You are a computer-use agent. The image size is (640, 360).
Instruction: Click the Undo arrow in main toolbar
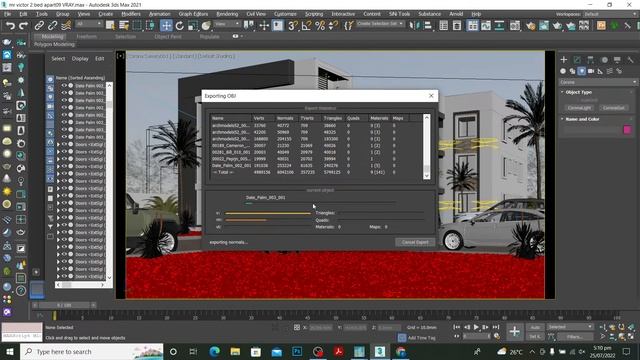(x=10, y=26)
